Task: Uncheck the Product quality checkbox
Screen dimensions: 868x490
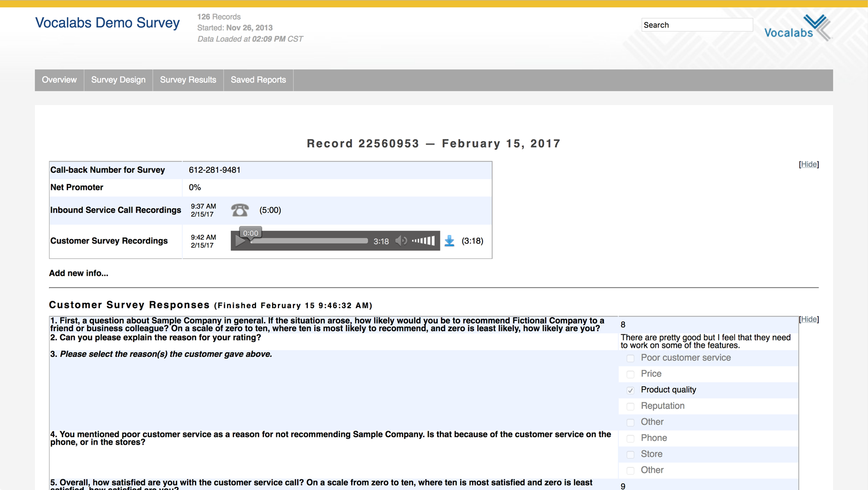Action: pos(631,391)
